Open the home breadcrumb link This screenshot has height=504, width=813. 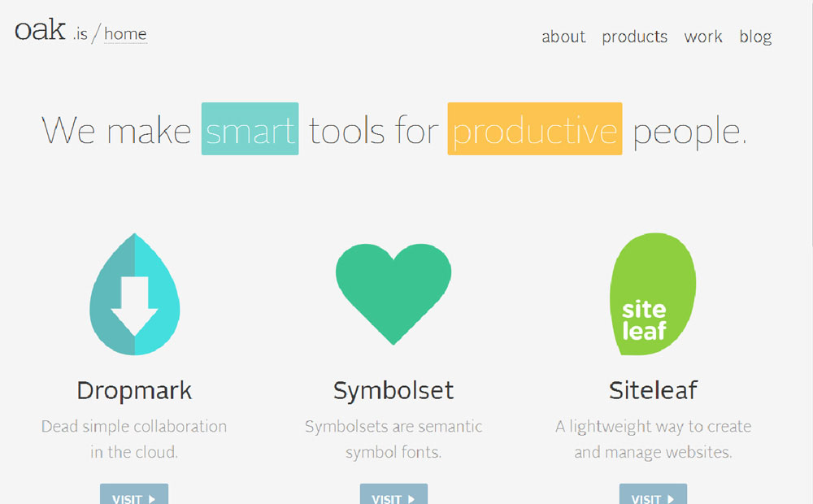tap(125, 34)
